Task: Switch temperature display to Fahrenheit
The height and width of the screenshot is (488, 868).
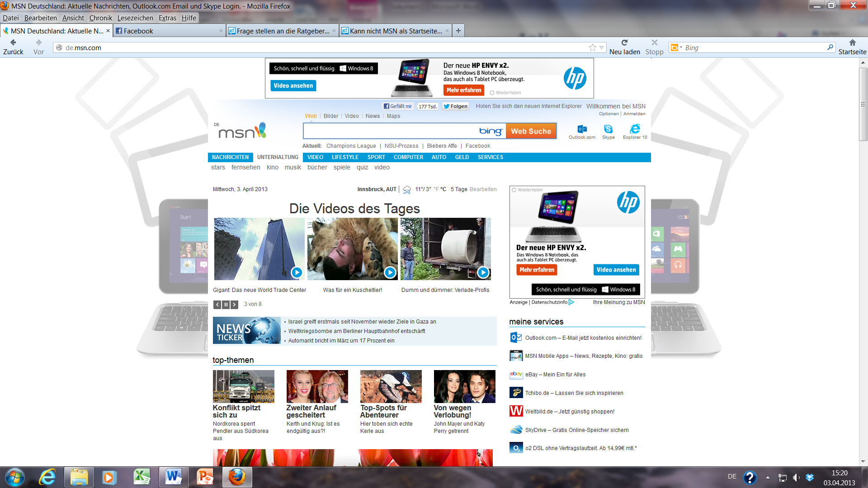Action: [435, 189]
